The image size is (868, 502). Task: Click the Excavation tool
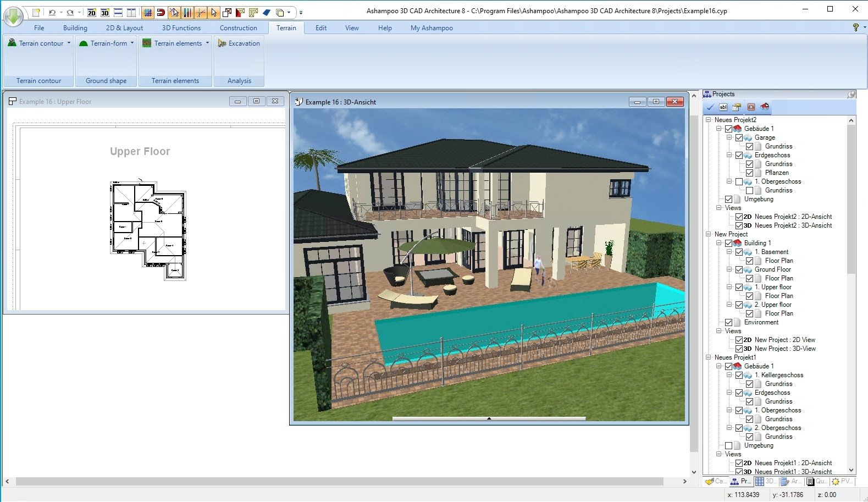coord(239,43)
